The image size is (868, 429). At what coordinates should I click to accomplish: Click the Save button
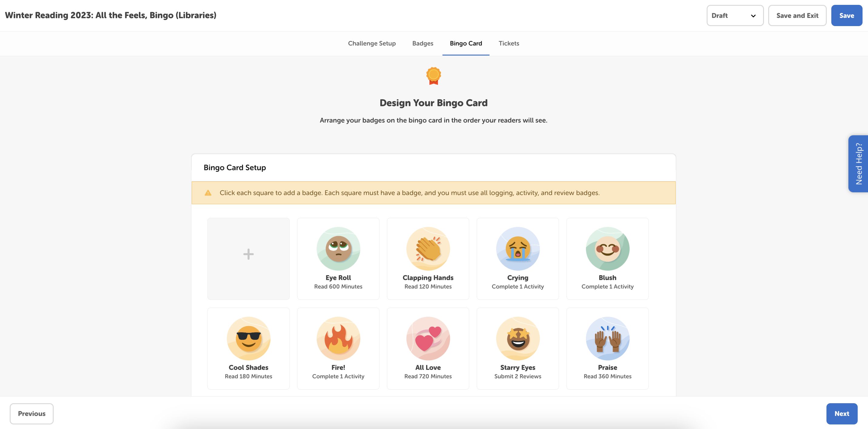click(x=846, y=15)
